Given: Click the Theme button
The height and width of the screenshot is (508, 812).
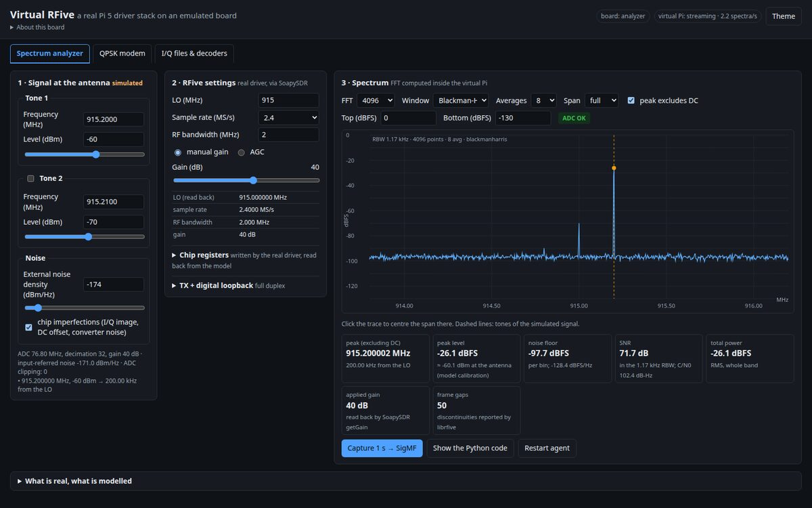Looking at the screenshot, I should [784, 16].
